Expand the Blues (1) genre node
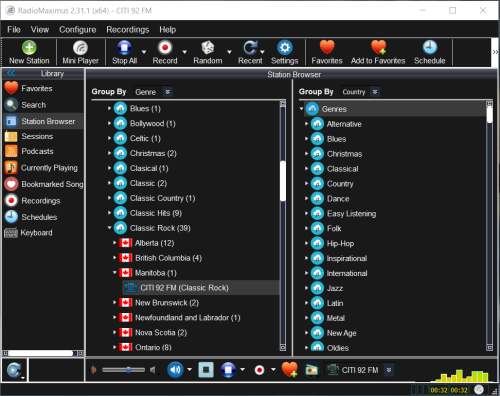This screenshot has width=500, height=396. [x=109, y=108]
